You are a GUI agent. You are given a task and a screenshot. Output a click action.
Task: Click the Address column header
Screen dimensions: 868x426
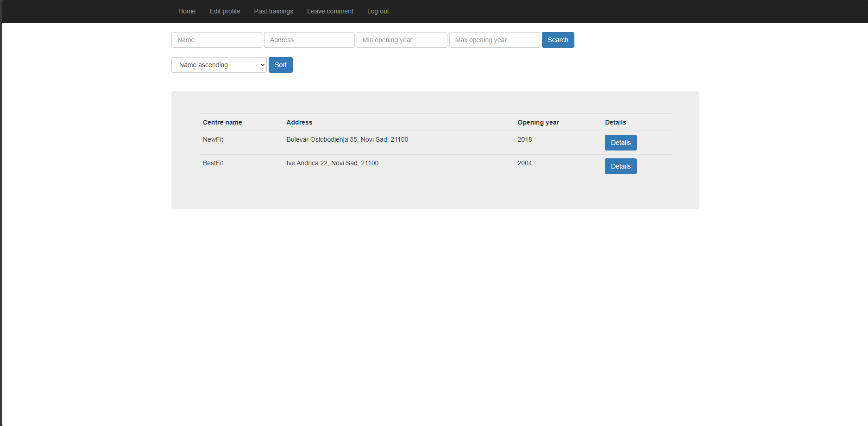point(299,122)
